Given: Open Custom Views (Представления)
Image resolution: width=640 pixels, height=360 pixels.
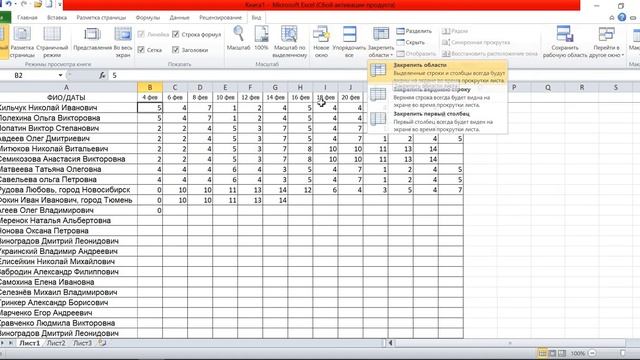Looking at the screenshot, I should pyautogui.click(x=92, y=40).
